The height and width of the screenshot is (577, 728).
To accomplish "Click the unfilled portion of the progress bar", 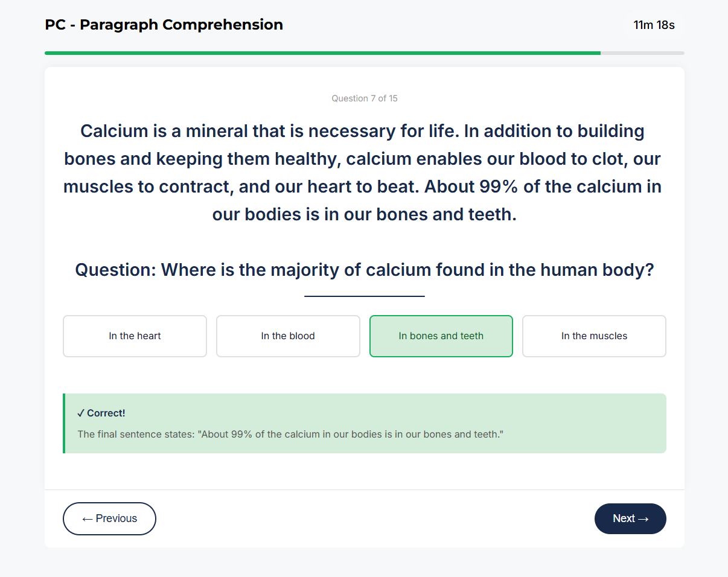I will pyautogui.click(x=643, y=53).
